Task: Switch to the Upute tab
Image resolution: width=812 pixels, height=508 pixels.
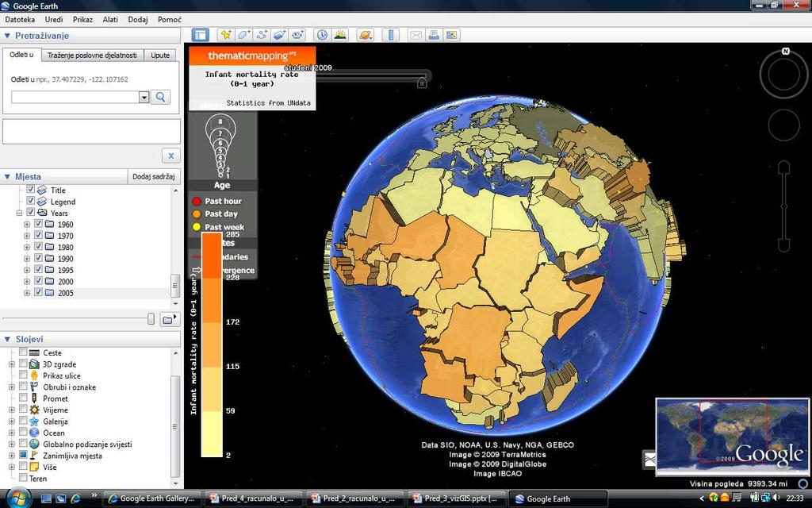Action: pyautogui.click(x=160, y=55)
